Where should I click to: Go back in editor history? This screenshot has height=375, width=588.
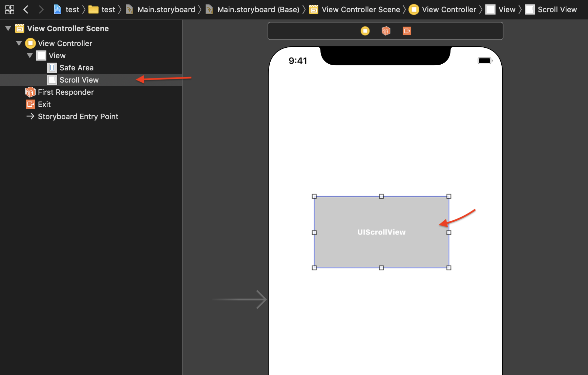(26, 9)
